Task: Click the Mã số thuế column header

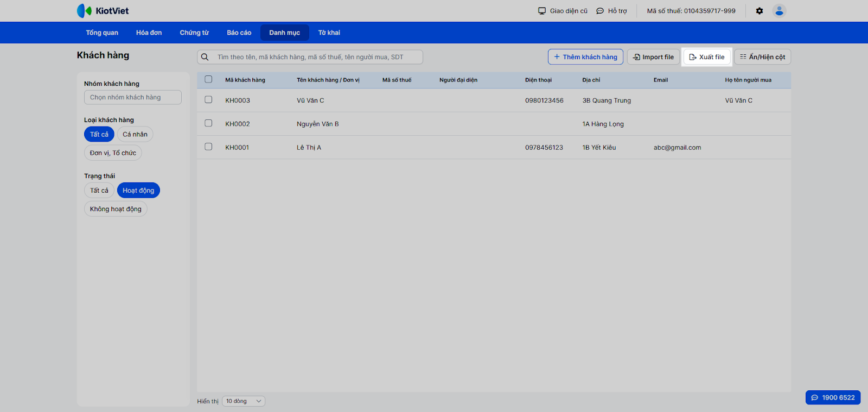Action: click(397, 80)
